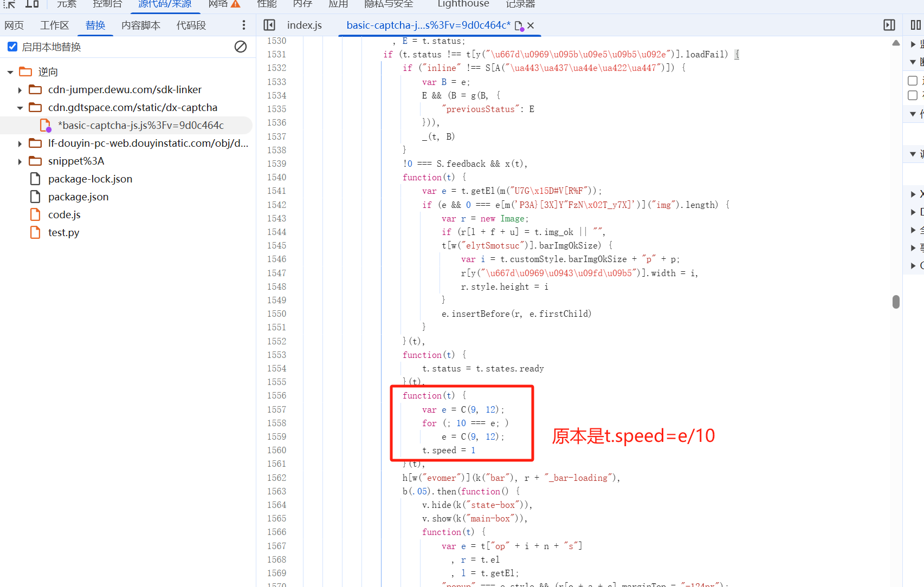
Task: Click the code 'e.insertBefore(r, e.firstChild)'
Action: point(516,314)
